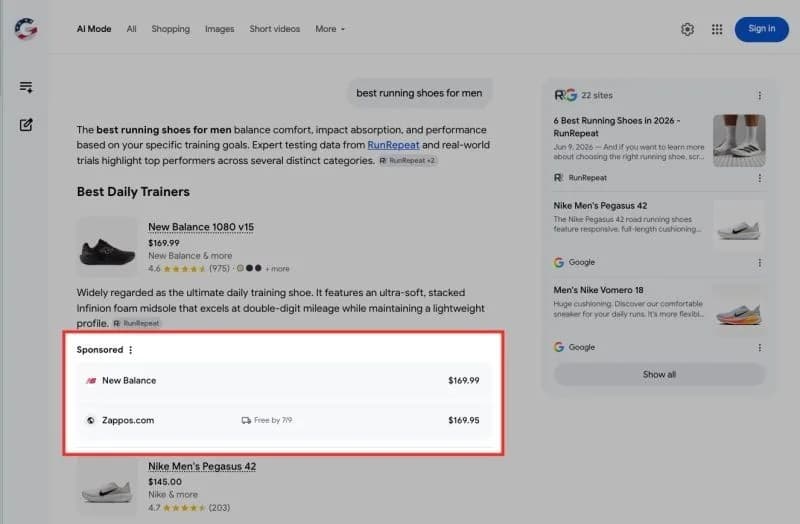This screenshot has height=524, width=800.
Task: Open 6 Best Running Shoes in 2026 article
Action: 617,127
